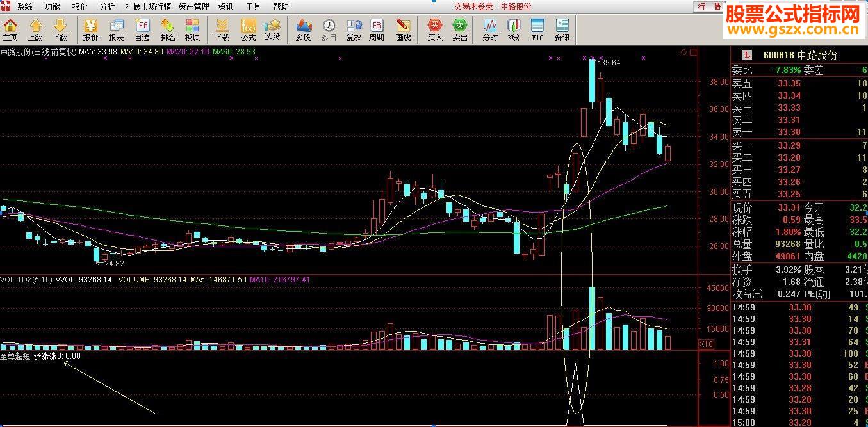868x427 pixels.
Task: Open 自选 F6 watchlist icon
Action: pos(142,29)
